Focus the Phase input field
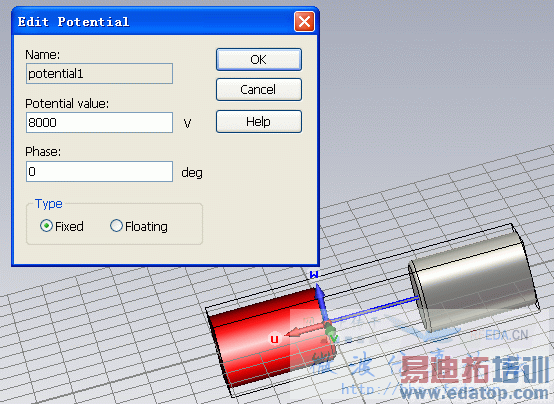Screen dimensions: 554x404 click(99, 171)
